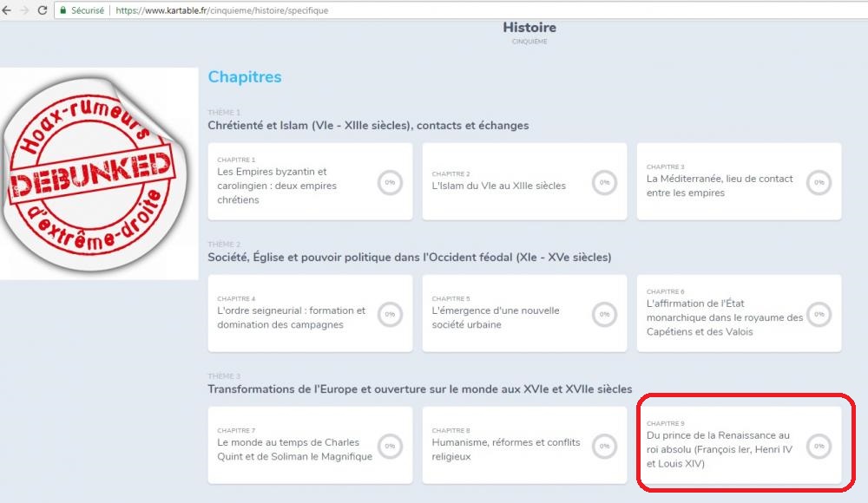Click the green secure padlock icon
This screenshot has width=868, height=503.
coord(62,10)
